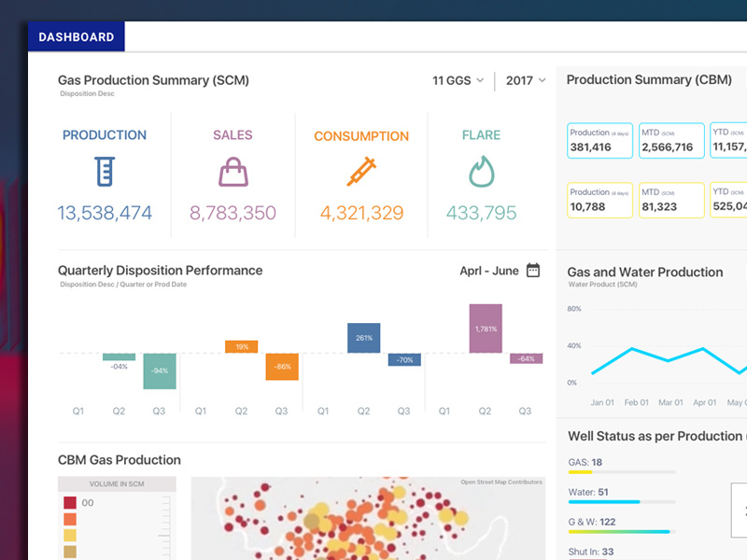Image resolution: width=747 pixels, height=560 pixels.
Task: Open the calendar icon next to Aprl - June
Action: coord(532,270)
